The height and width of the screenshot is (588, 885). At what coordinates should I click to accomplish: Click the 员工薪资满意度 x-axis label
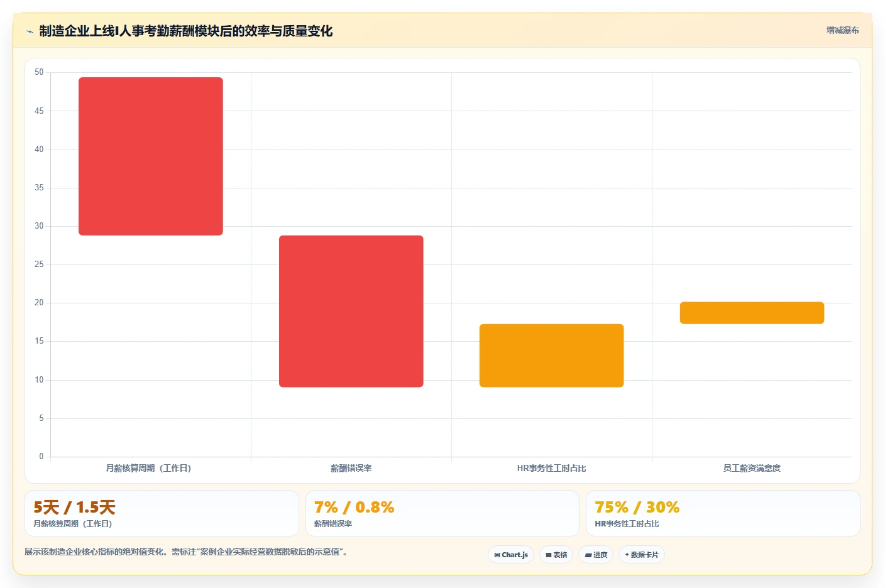click(x=752, y=468)
